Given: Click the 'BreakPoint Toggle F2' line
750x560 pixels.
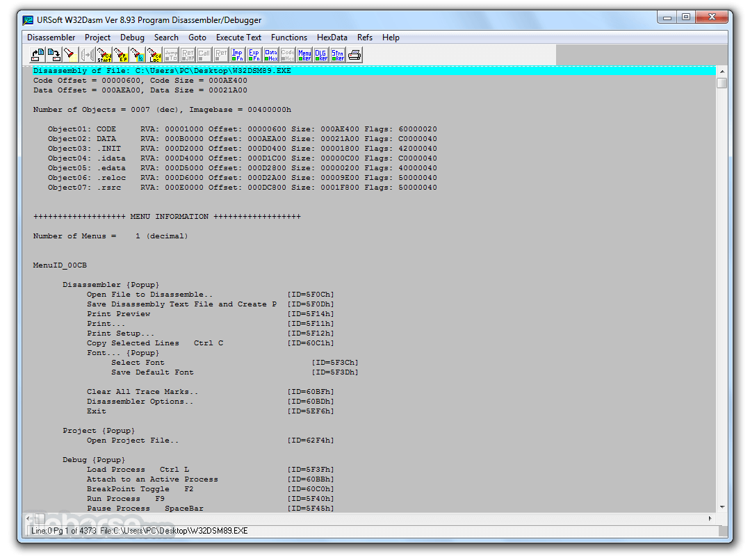Looking at the screenshot, I should [x=211, y=488].
